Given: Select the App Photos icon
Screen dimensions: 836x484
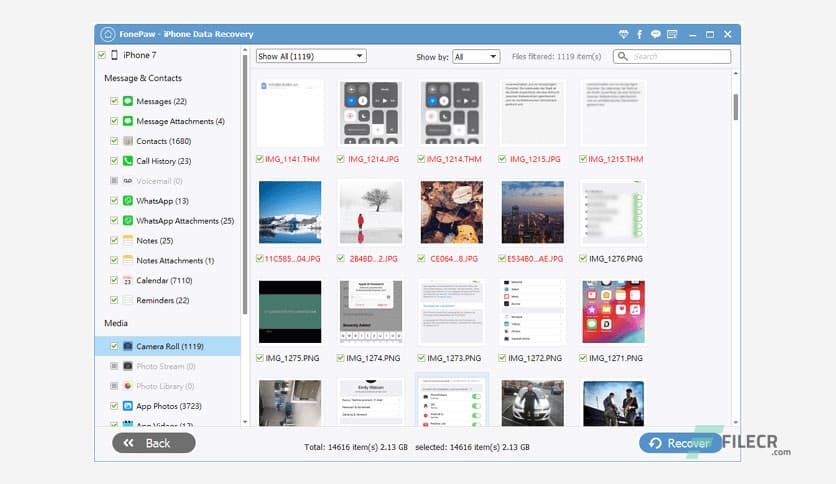Looking at the screenshot, I should (128, 406).
